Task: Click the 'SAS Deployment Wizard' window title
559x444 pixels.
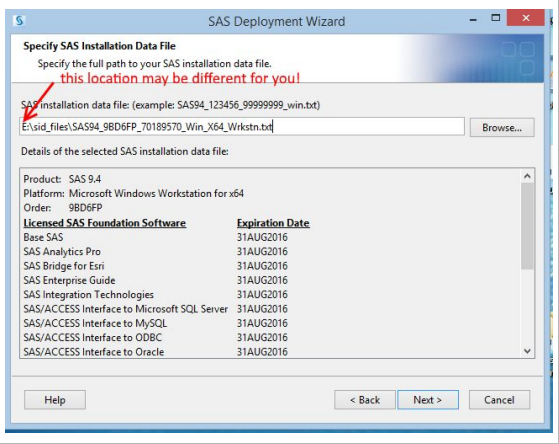Action: tap(276, 21)
